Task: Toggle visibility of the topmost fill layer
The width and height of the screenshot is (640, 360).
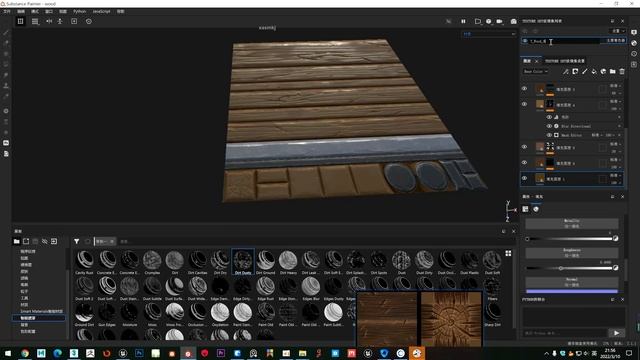Action: [524, 89]
